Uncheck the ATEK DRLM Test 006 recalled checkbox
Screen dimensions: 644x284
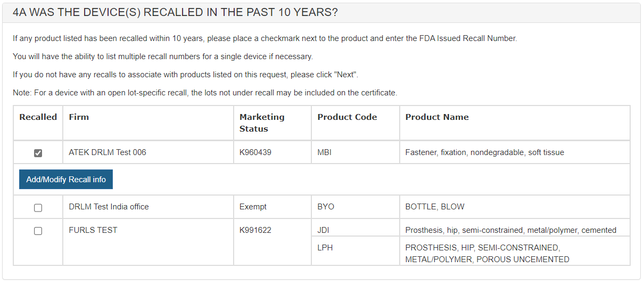tap(38, 153)
